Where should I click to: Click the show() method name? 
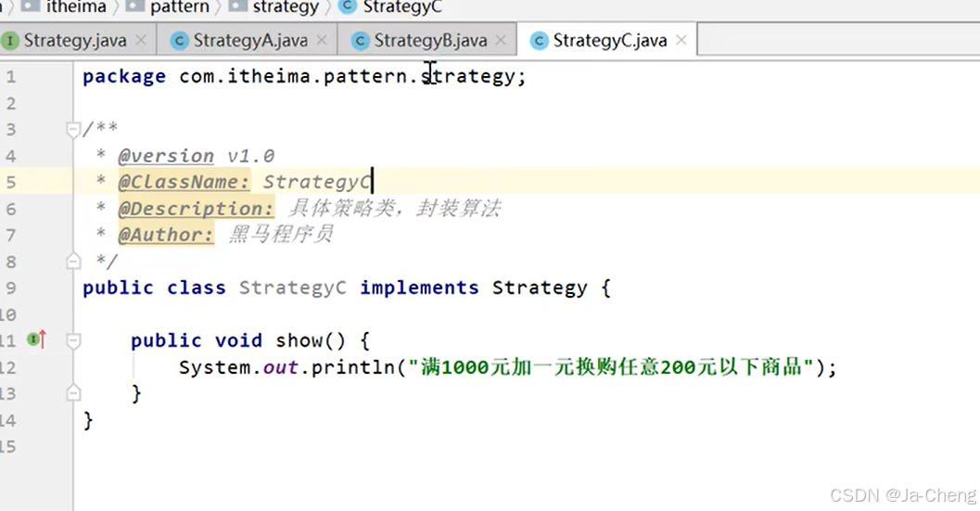[299, 340]
